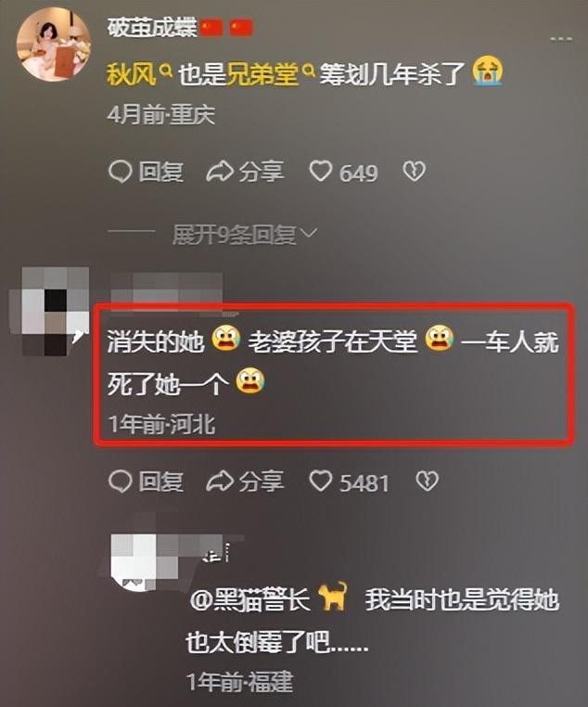The width and height of the screenshot is (588, 707).
Task: Tap share arrow under 消失的她 comment
Action: click(x=245, y=482)
